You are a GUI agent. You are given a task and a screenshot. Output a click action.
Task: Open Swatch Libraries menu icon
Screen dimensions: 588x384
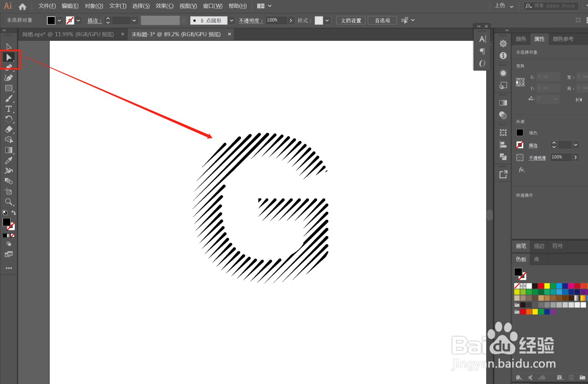pyautogui.click(x=519, y=377)
